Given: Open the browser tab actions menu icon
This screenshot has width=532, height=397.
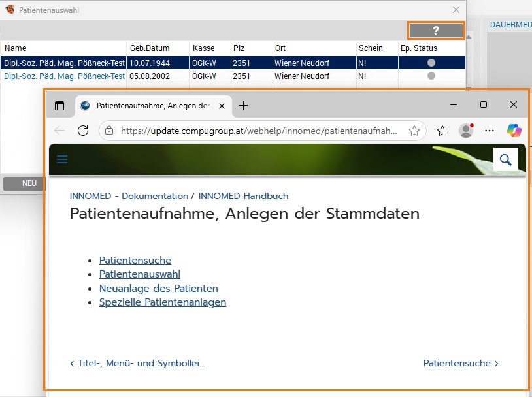Looking at the screenshot, I should (59, 106).
